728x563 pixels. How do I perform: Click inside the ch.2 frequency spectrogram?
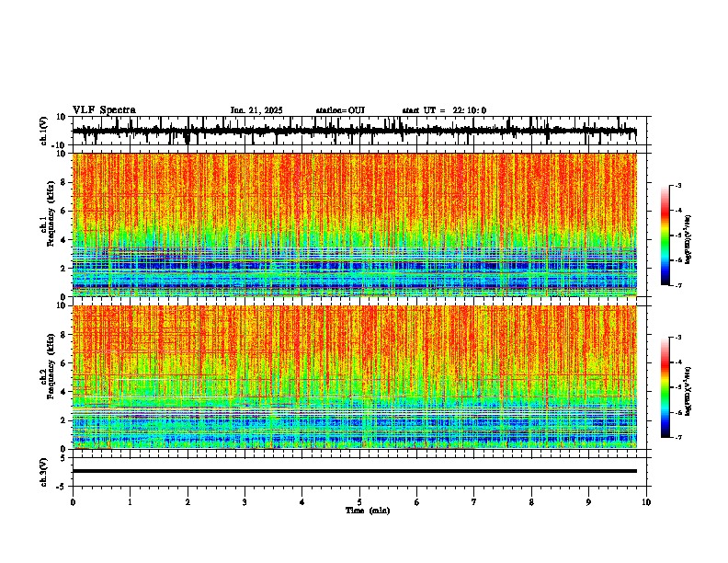tap(354, 377)
